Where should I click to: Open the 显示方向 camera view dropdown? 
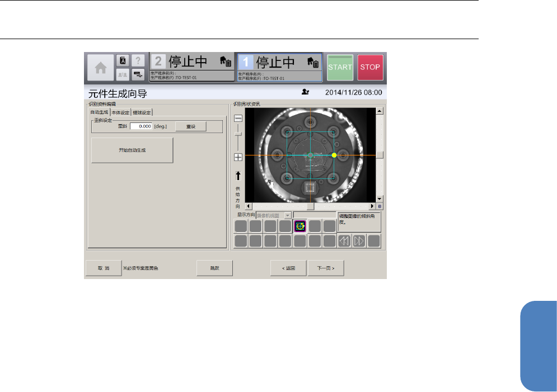coord(274,215)
